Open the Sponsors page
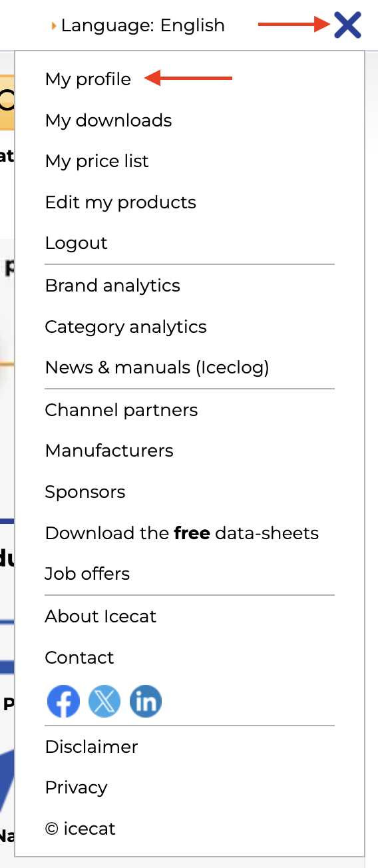The width and height of the screenshot is (378, 868). pyautogui.click(x=85, y=492)
